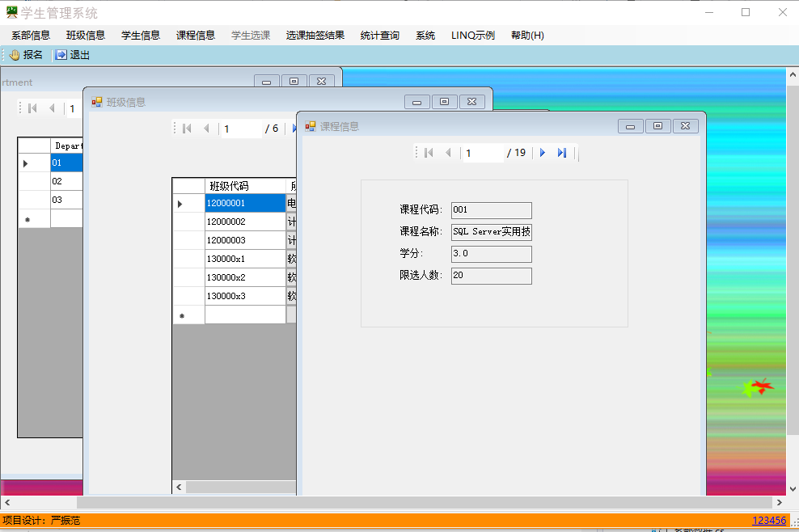This screenshot has width=799, height=532.
Task: Minimize the 班级信息 child window
Action: click(416, 102)
